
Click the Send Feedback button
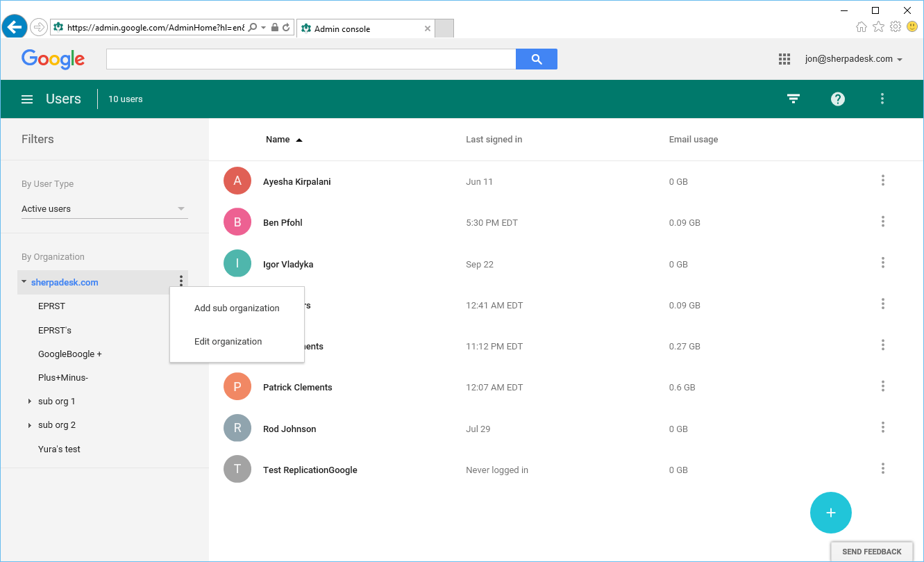(x=871, y=552)
